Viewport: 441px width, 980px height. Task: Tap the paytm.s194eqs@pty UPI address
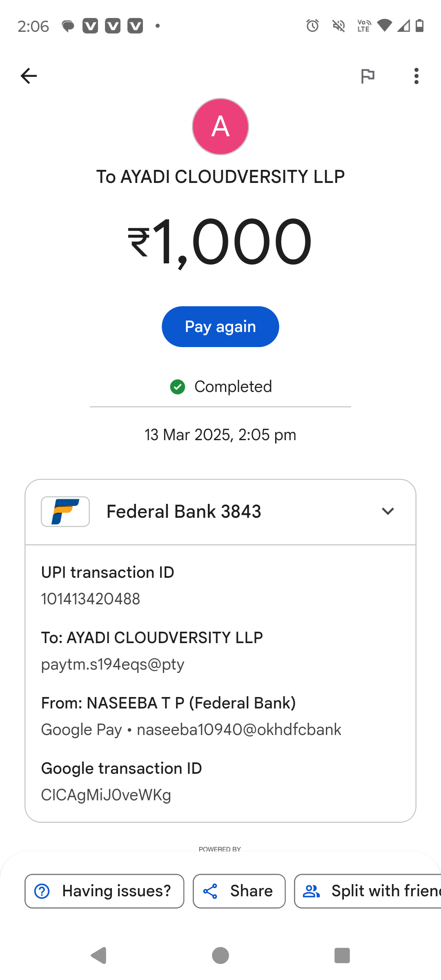pyautogui.click(x=113, y=664)
